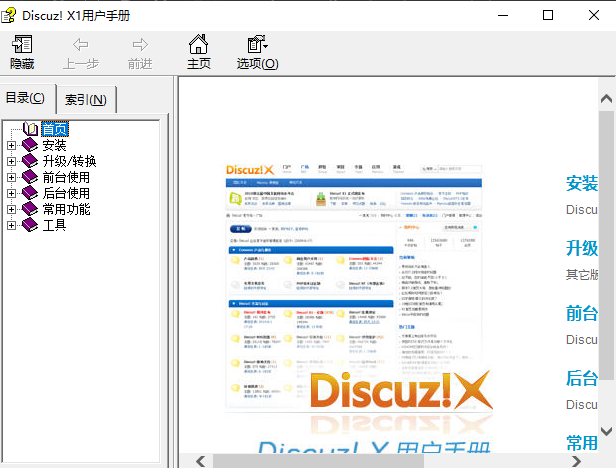Click the book icon beside 工具

[x=30, y=226]
